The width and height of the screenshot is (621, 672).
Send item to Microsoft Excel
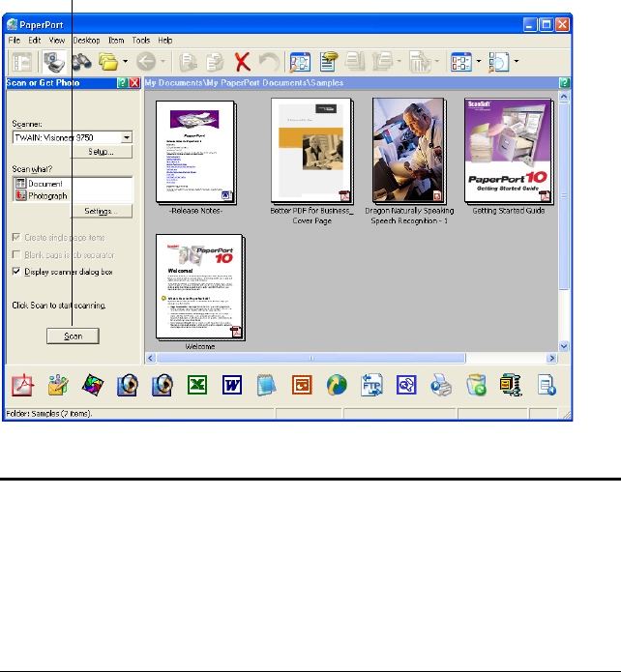coord(197,385)
